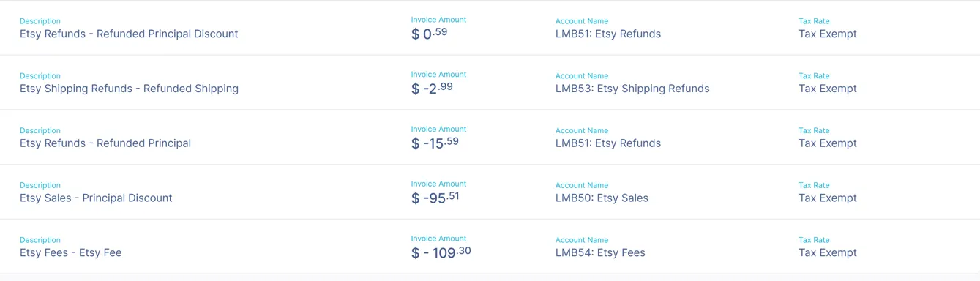Click the $-15.59 invoice amount
Image resolution: width=980 pixels, height=281 pixels.
(435, 143)
